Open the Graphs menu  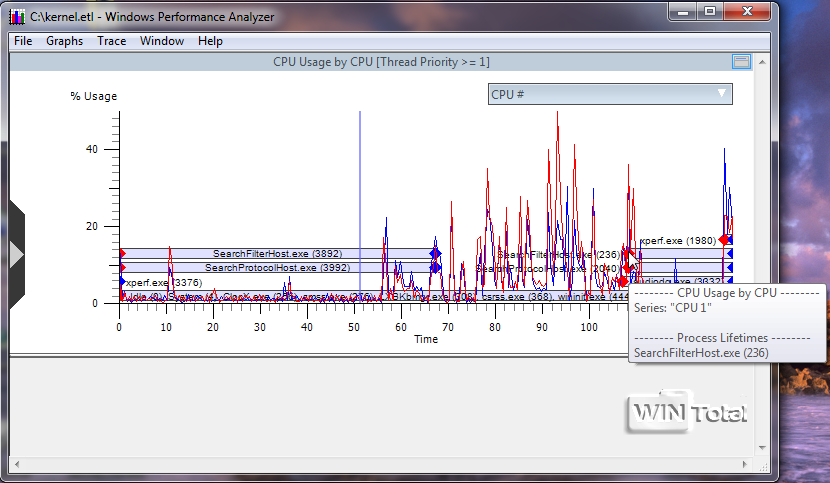pyautogui.click(x=64, y=41)
